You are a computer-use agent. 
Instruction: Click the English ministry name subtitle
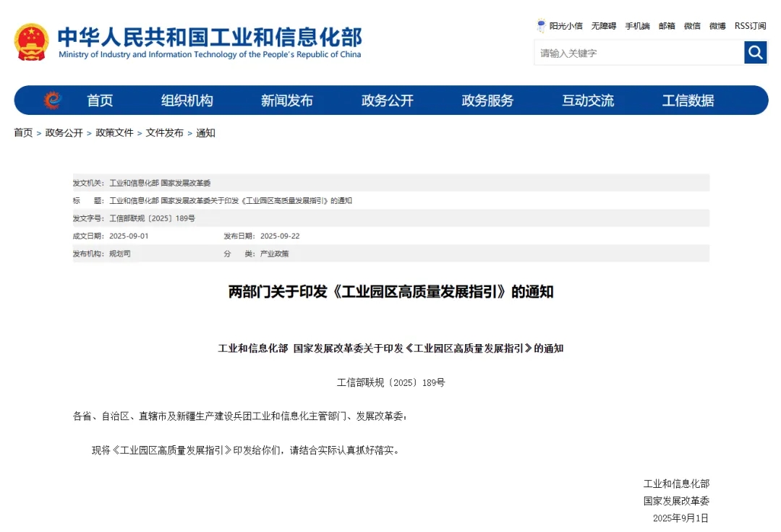tap(210, 54)
